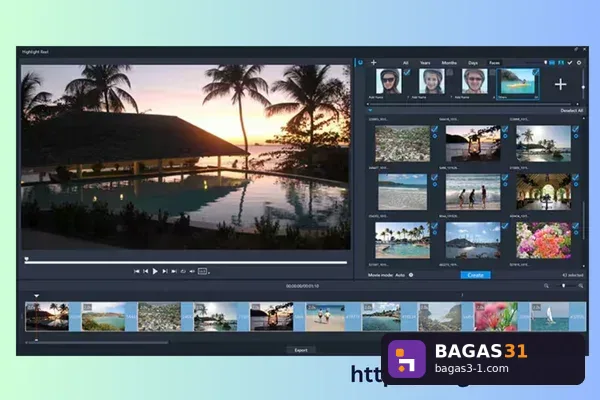Click the preview size box icon
Viewport: 600px width, 400px height.
pos(202,271)
